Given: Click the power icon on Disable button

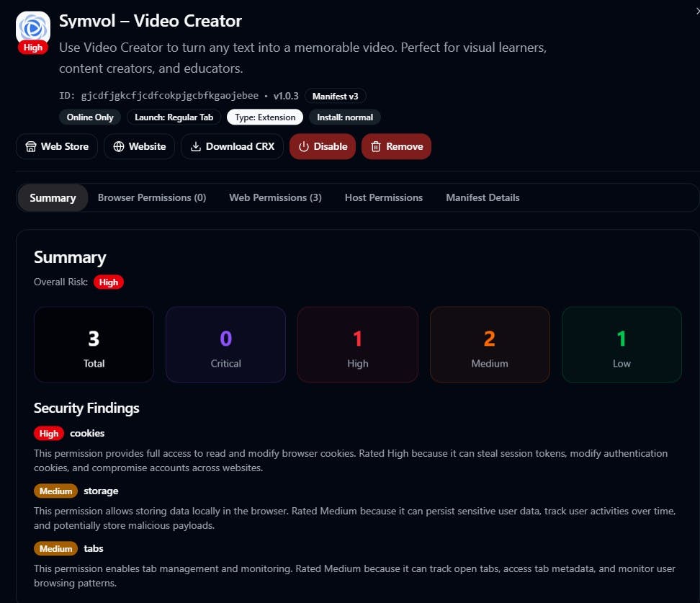Looking at the screenshot, I should point(304,146).
